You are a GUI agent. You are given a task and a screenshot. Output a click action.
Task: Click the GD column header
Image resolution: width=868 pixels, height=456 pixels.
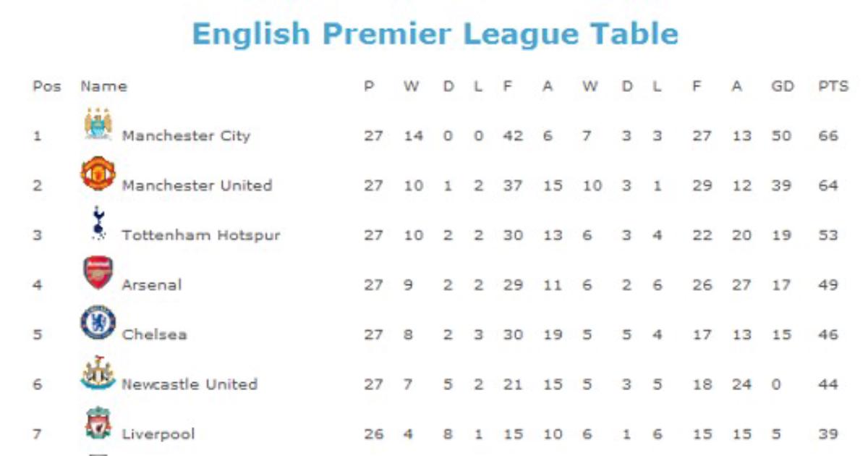click(x=782, y=86)
